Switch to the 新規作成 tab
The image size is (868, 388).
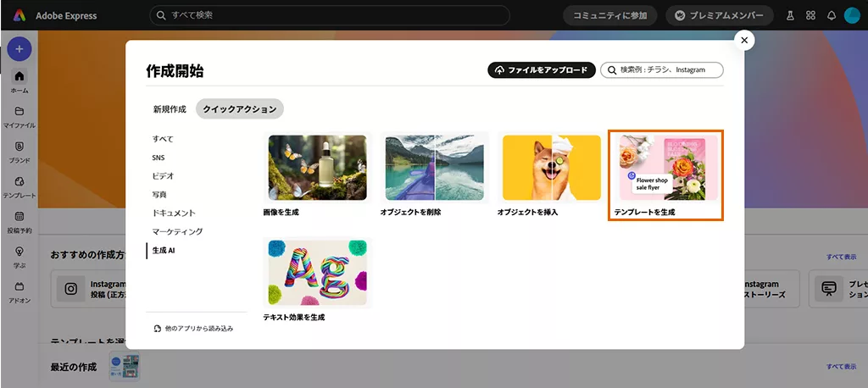[170, 109]
